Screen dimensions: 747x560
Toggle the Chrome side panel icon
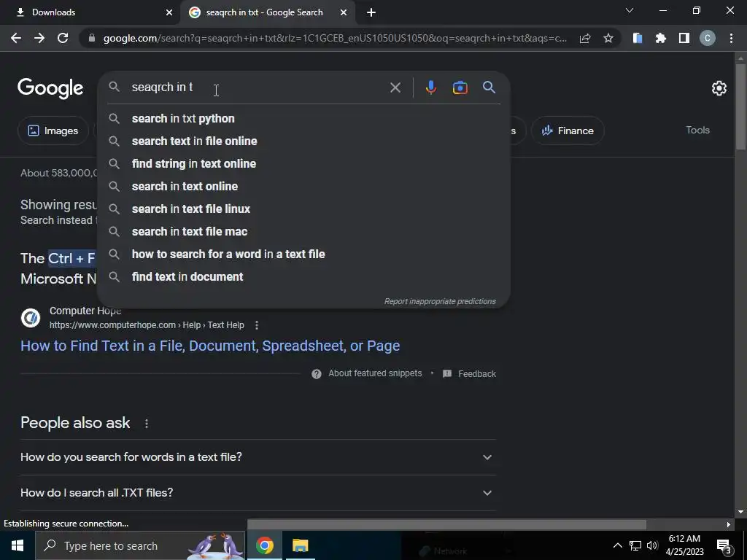pos(684,38)
